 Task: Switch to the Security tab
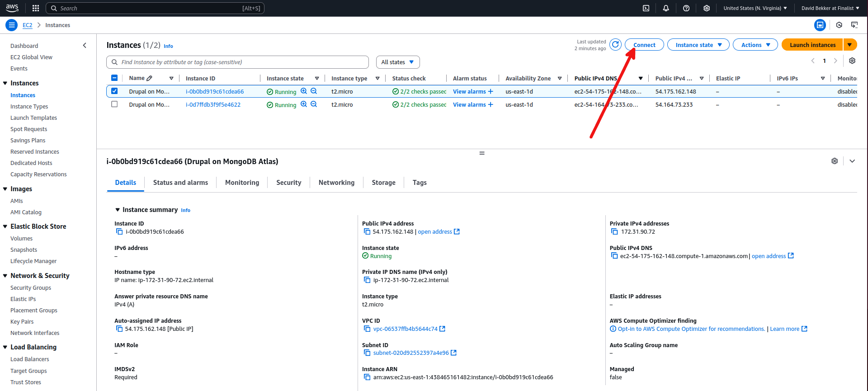pyautogui.click(x=289, y=183)
